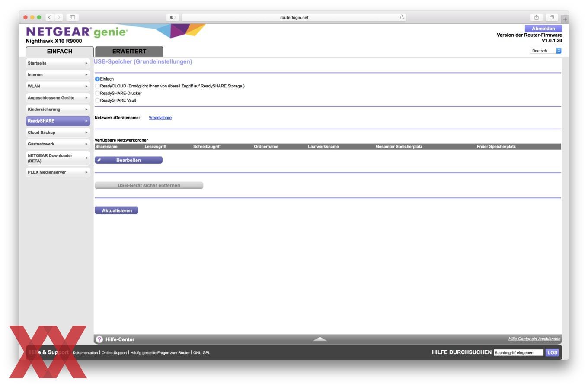Click the NETGEAR genie logo
Screen dimensions: 588x387
pos(77,32)
